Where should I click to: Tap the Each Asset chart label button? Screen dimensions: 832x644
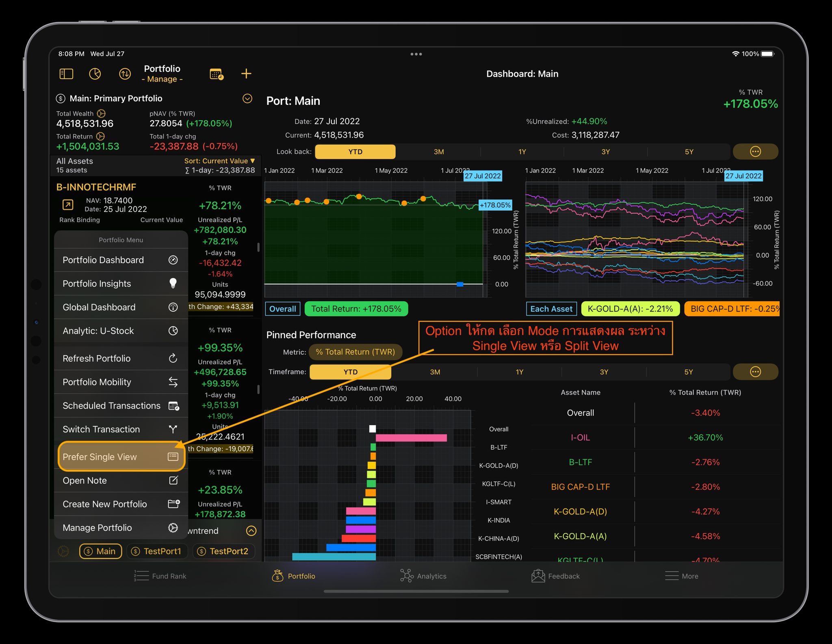coord(551,309)
